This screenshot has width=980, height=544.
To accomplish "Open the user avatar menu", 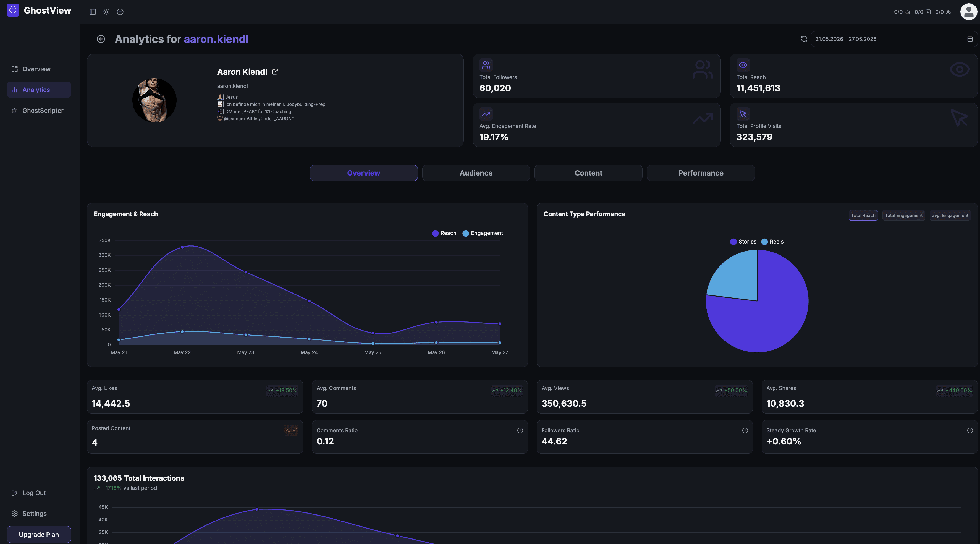I will [x=969, y=12].
